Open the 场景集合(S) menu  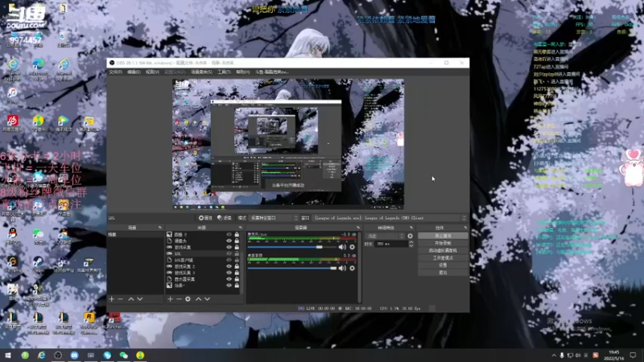pos(202,72)
